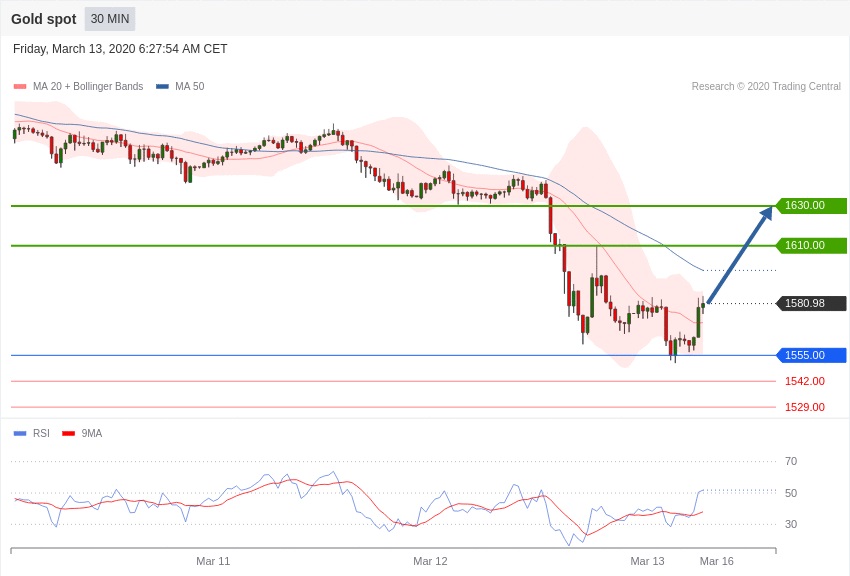Click the 1529.00 support level label
This screenshot has height=576, width=850.
tap(804, 407)
